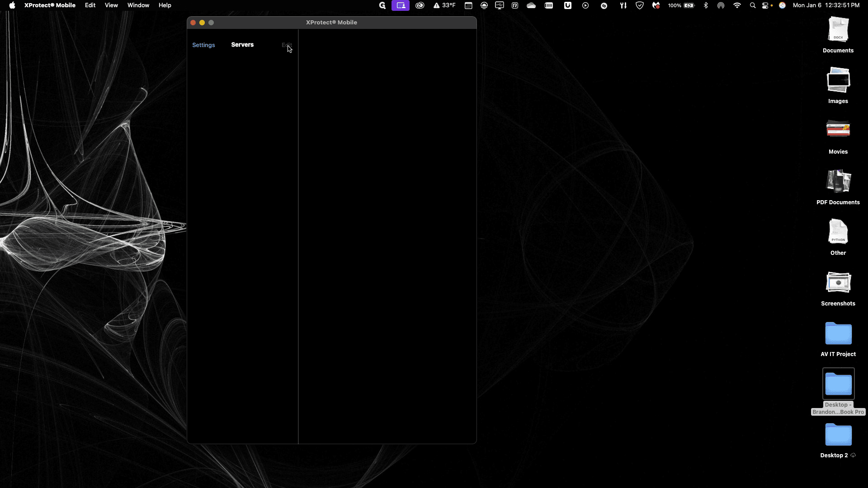Open the Wi-Fi status menu
This screenshot has height=488, width=868.
point(737,5)
